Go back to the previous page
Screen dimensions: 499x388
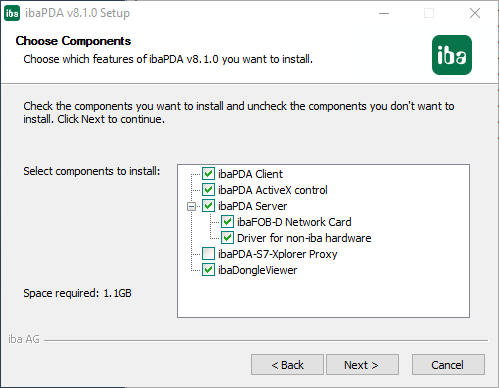tap(287, 365)
